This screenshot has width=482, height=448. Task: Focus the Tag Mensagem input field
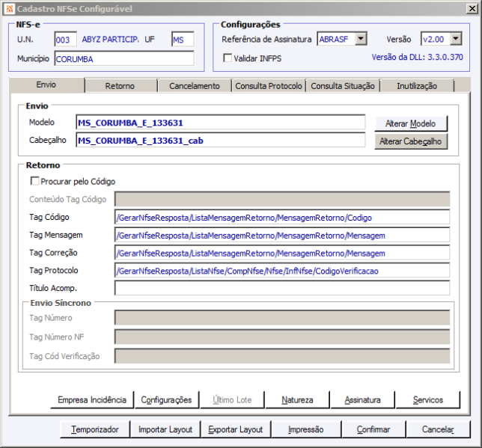(282, 235)
